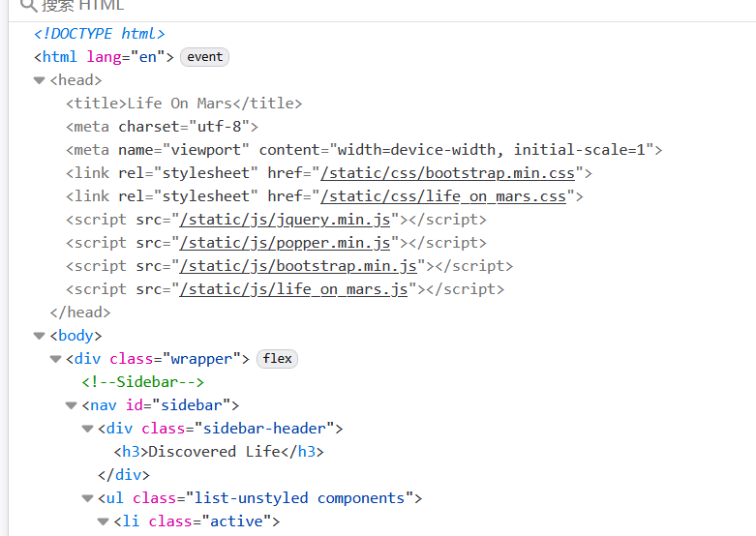Click the "sidebar" id attribute value
Viewport: 756px width, 536px height.
192,405
